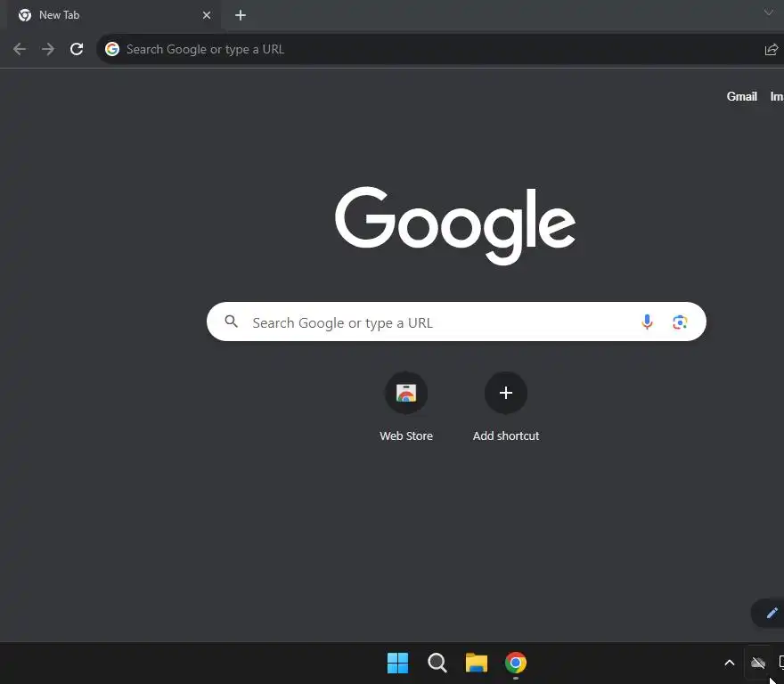Select the New Tab tab
This screenshot has height=684, width=784.
pos(114,15)
